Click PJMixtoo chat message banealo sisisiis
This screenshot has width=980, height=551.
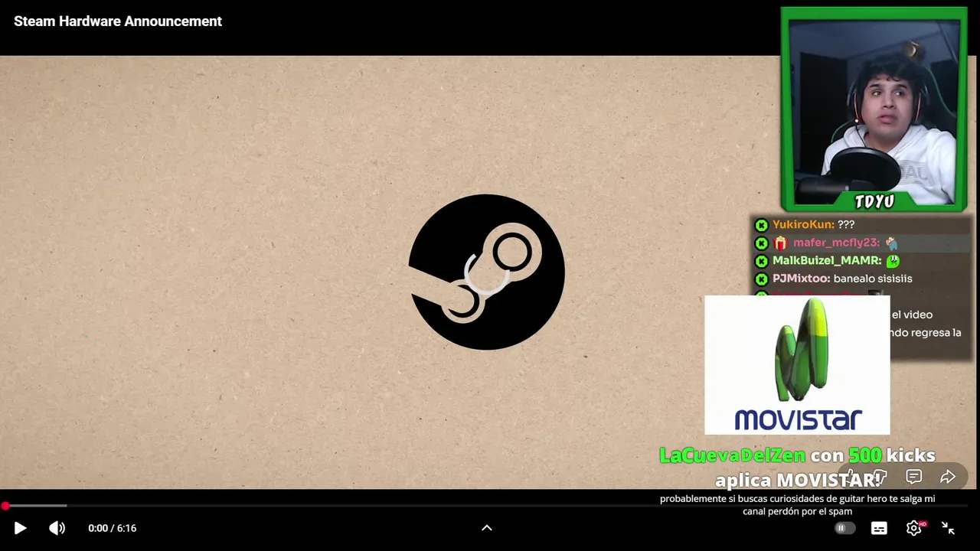[x=873, y=279]
